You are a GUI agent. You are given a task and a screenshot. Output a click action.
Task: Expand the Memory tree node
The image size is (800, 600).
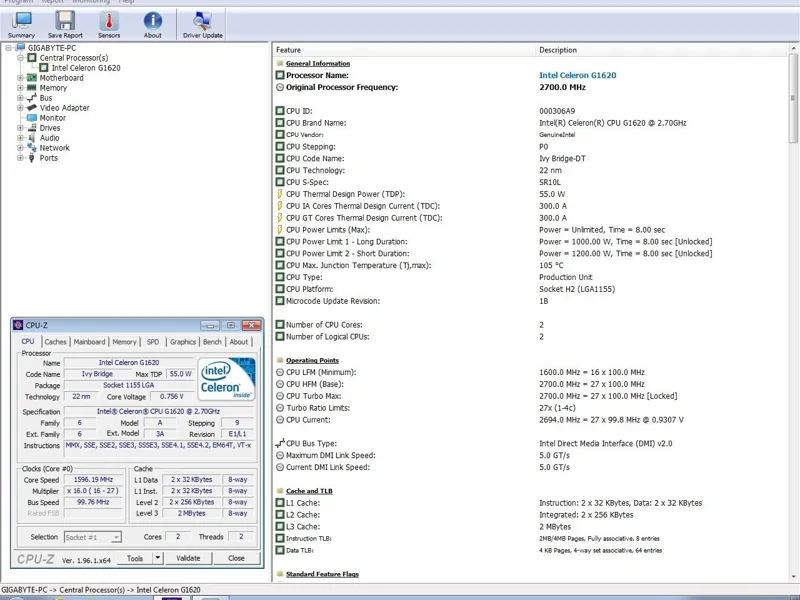click(x=20, y=88)
